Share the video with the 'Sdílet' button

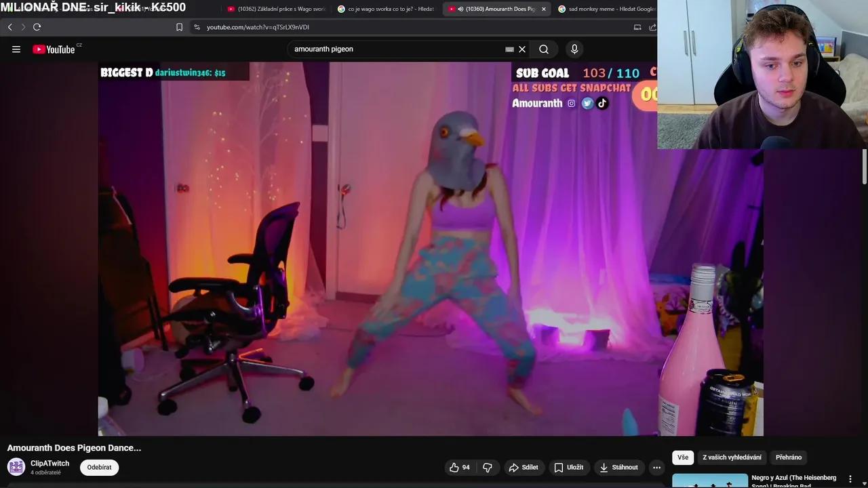pos(523,467)
